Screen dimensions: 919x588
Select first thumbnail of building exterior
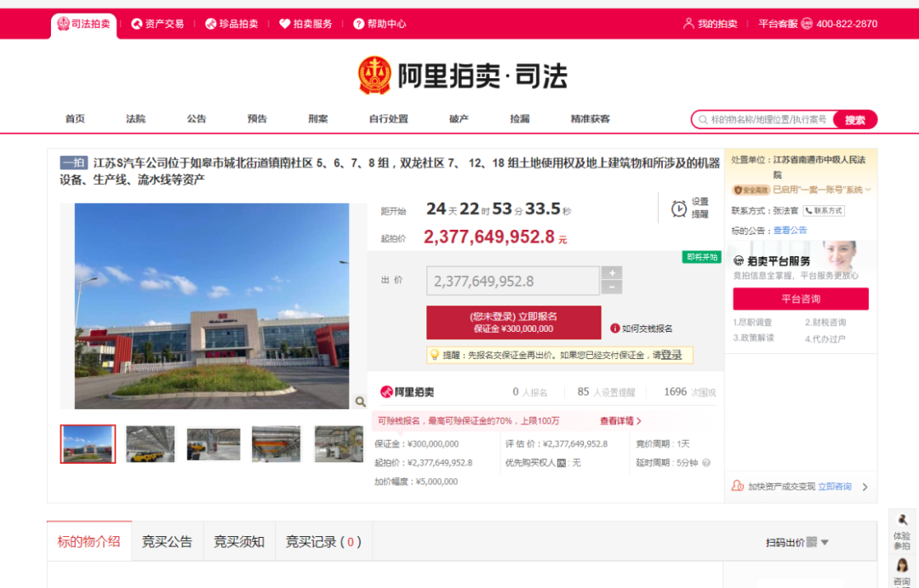pyautogui.click(x=88, y=444)
